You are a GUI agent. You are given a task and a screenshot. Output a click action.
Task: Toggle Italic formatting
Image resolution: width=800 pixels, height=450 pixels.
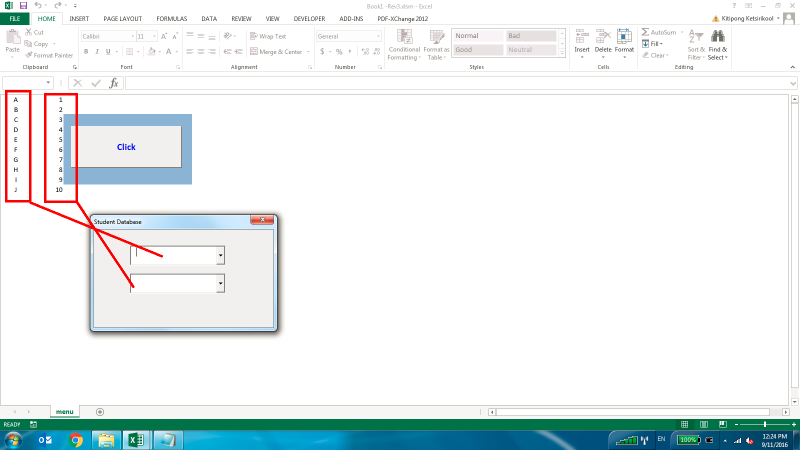point(98,51)
